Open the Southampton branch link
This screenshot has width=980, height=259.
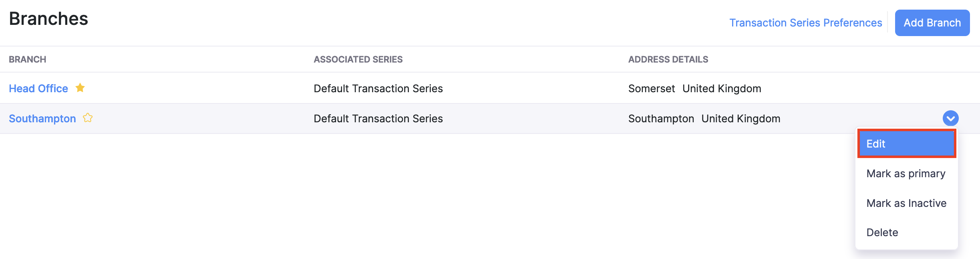(x=42, y=119)
